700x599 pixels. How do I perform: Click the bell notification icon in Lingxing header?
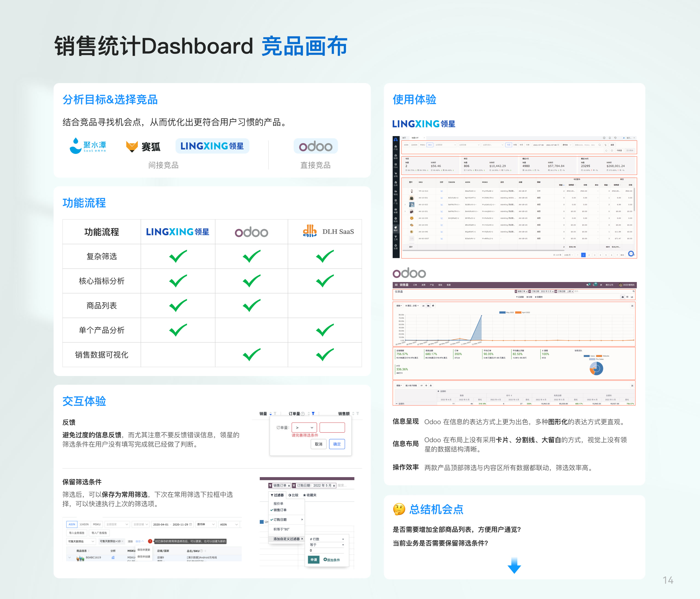[x=609, y=138]
